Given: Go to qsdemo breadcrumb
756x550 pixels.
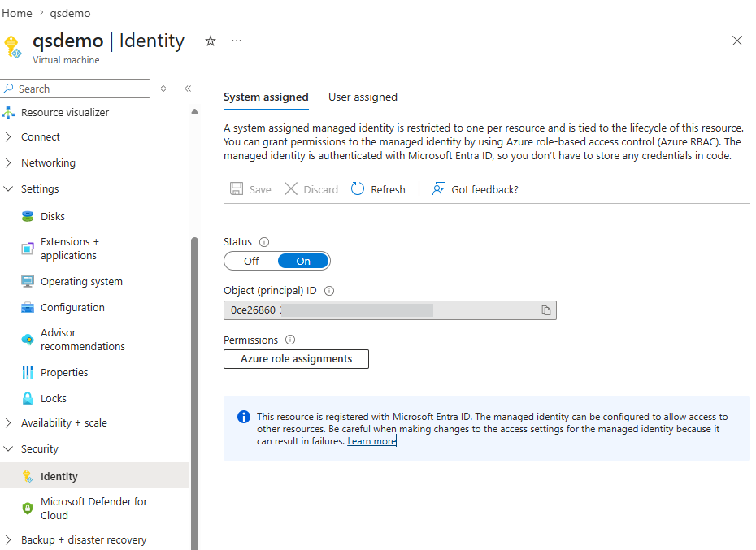Looking at the screenshot, I should 70,13.
